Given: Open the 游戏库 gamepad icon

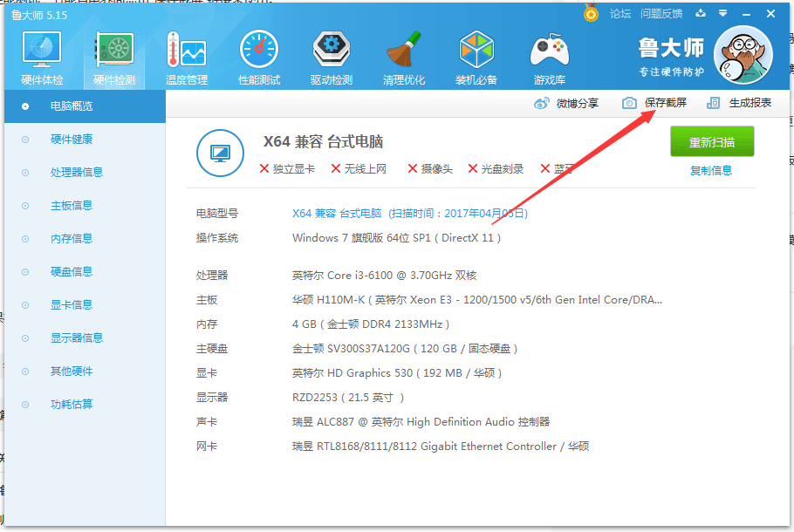Looking at the screenshot, I should point(550,50).
